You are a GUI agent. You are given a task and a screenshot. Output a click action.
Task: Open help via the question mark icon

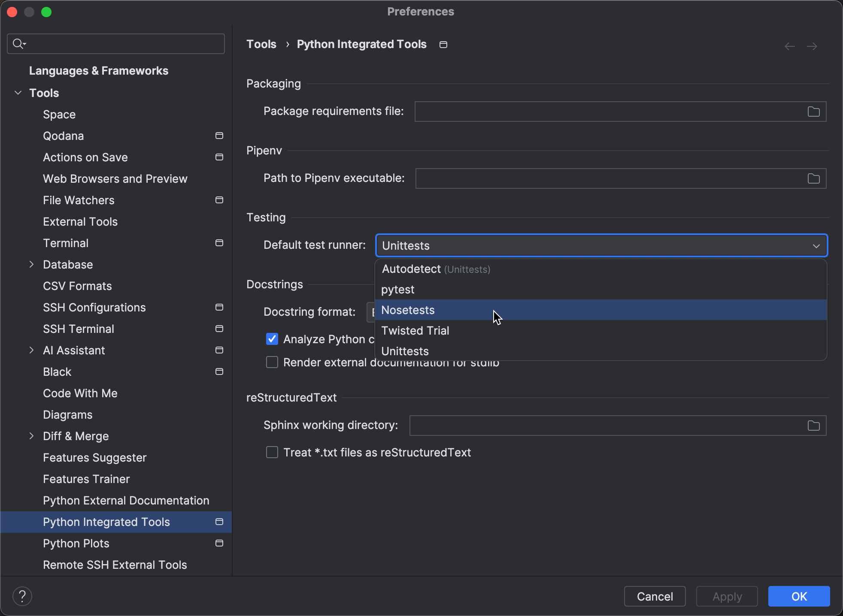pos(22,596)
